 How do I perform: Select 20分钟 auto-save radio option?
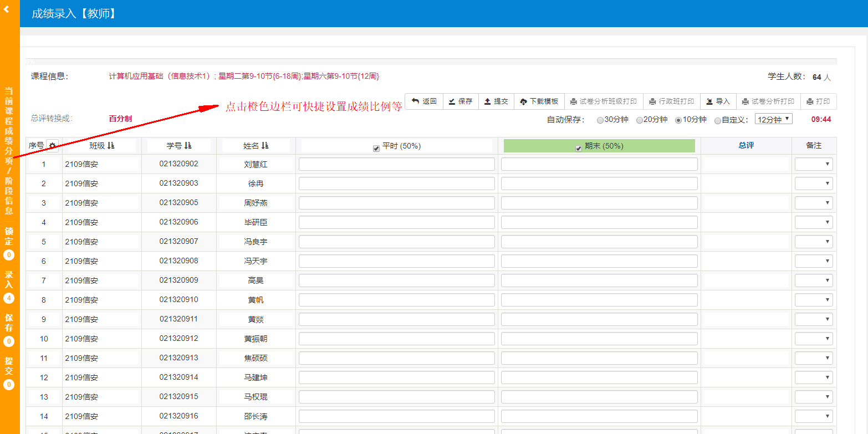(640, 120)
